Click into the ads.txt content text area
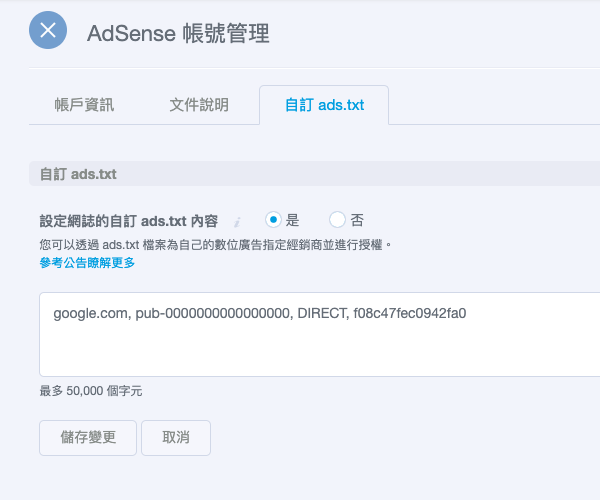 coord(320,334)
